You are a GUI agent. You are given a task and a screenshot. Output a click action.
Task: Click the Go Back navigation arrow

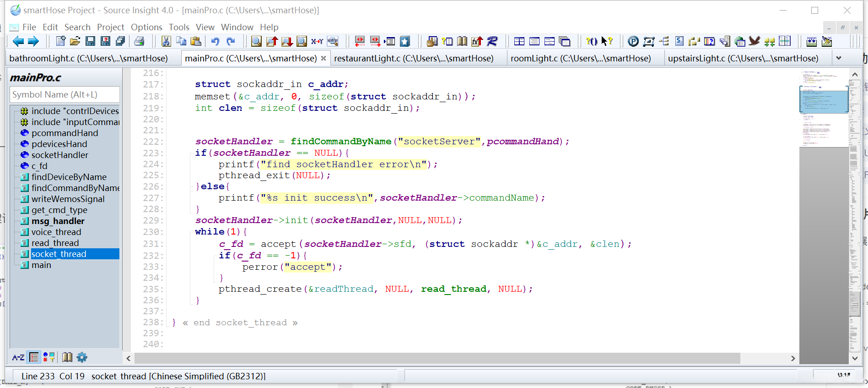pyautogui.click(x=18, y=42)
